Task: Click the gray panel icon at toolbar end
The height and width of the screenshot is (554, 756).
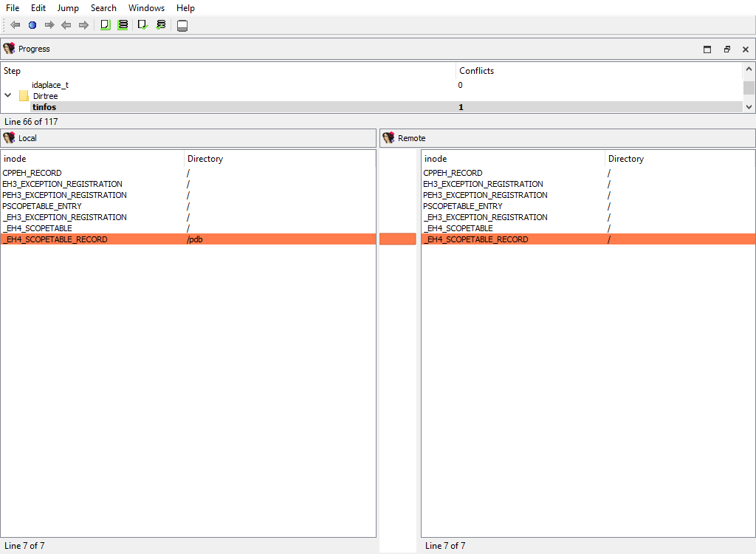Action: point(182,26)
